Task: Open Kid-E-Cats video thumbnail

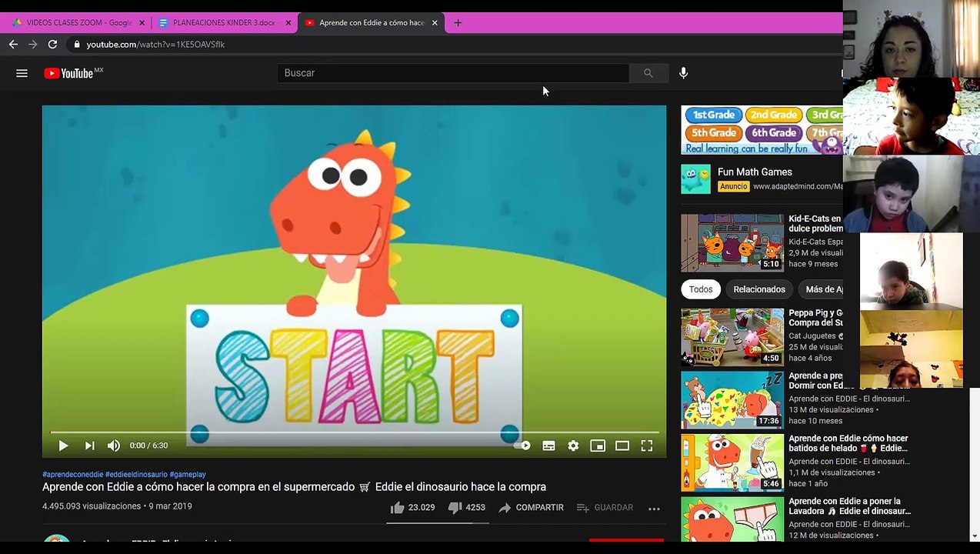Action: pos(732,243)
